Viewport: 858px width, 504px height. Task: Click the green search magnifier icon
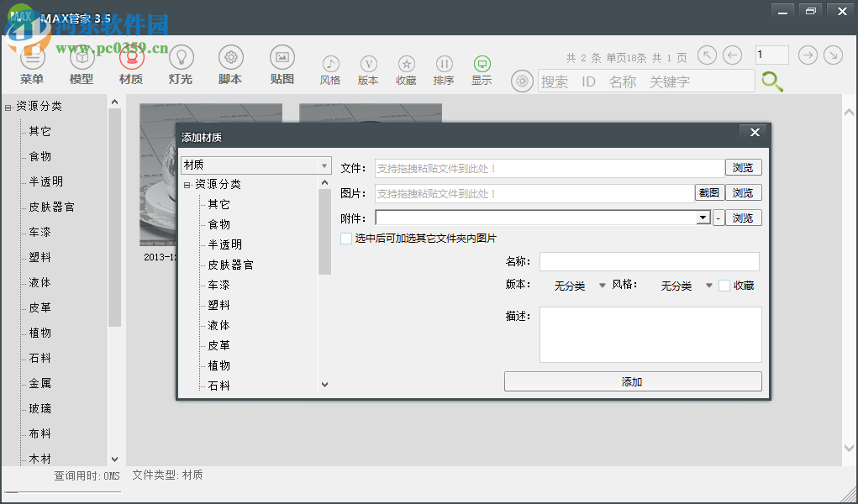[x=771, y=81]
